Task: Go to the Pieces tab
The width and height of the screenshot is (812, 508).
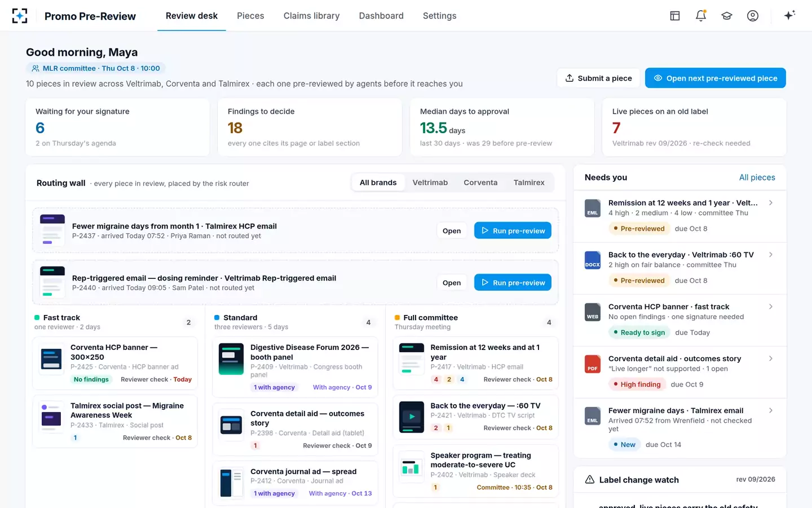Action: pyautogui.click(x=250, y=16)
